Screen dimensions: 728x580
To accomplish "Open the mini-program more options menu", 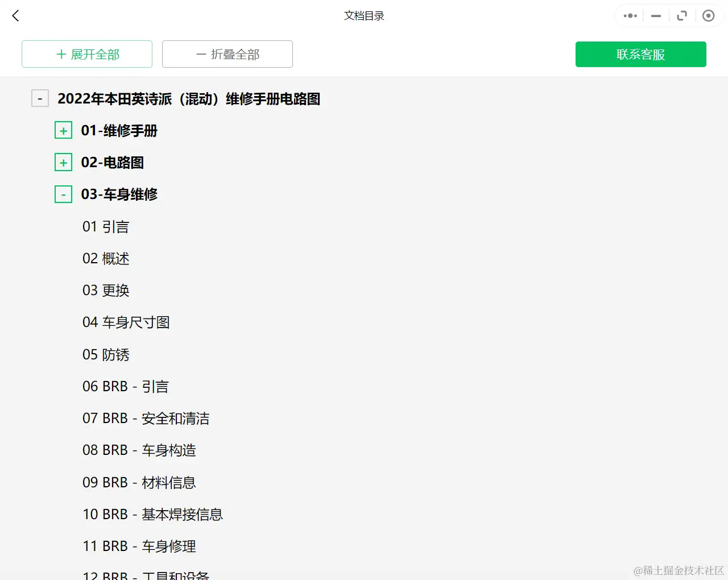I will coord(629,15).
